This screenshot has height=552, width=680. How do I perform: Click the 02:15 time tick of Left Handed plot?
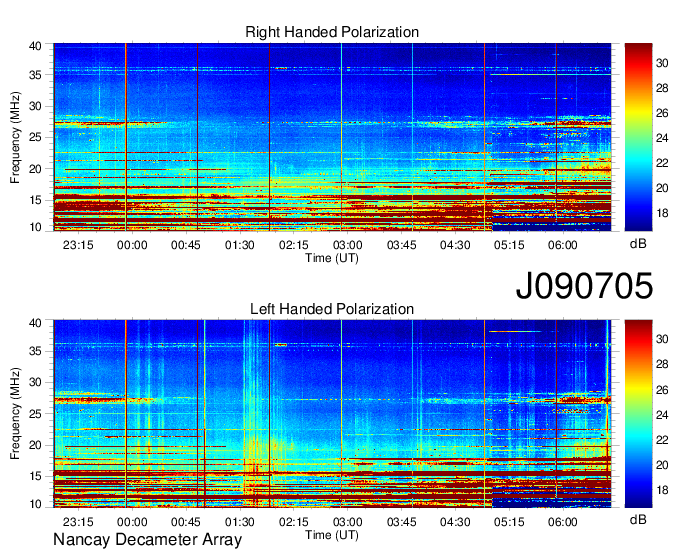click(x=294, y=522)
